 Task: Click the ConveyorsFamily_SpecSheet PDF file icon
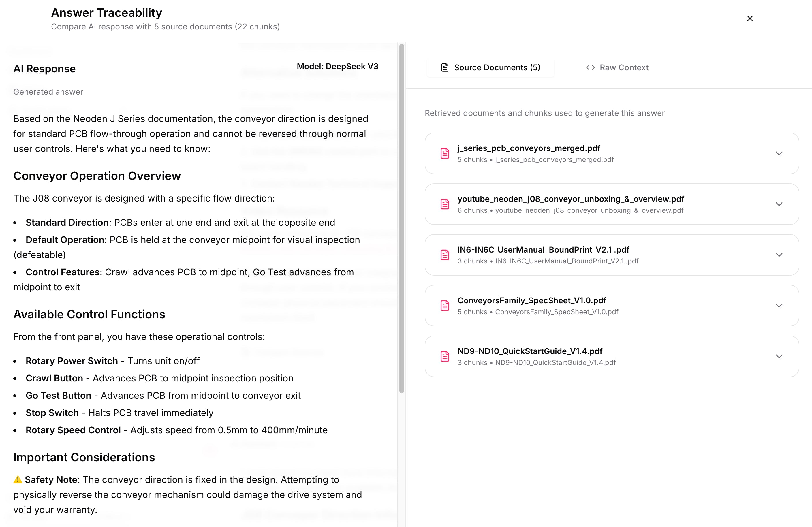pos(445,306)
